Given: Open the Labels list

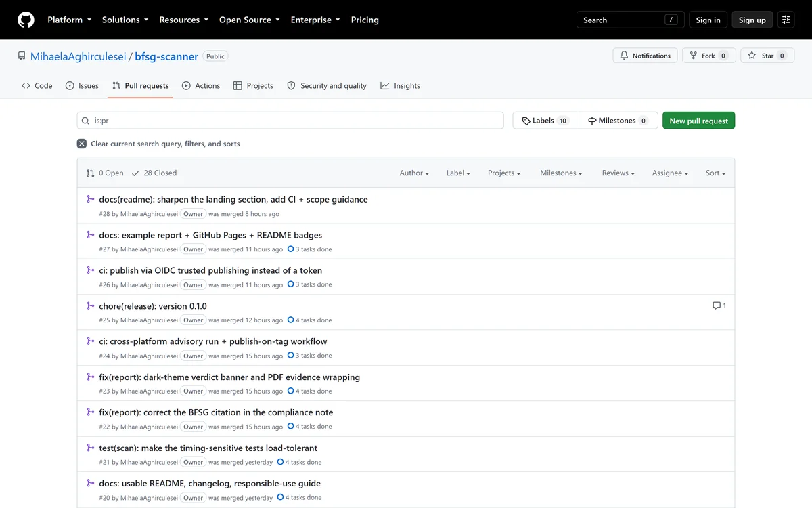Looking at the screenshot, I should tap(545, 121).
